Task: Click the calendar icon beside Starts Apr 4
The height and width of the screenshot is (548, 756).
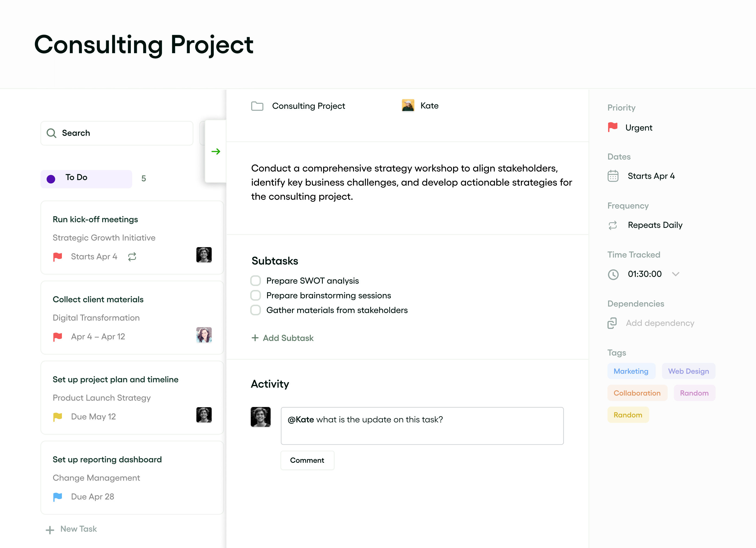Action: pos(613,176)
